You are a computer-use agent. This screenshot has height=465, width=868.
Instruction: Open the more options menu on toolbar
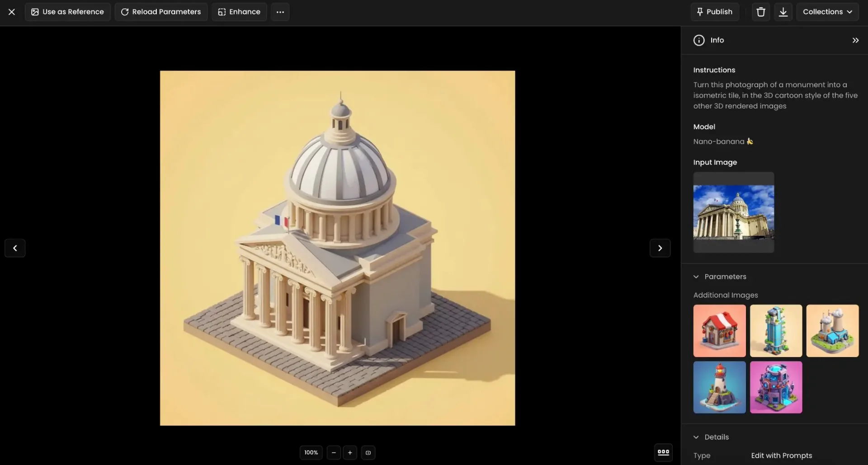click(280, 12)
